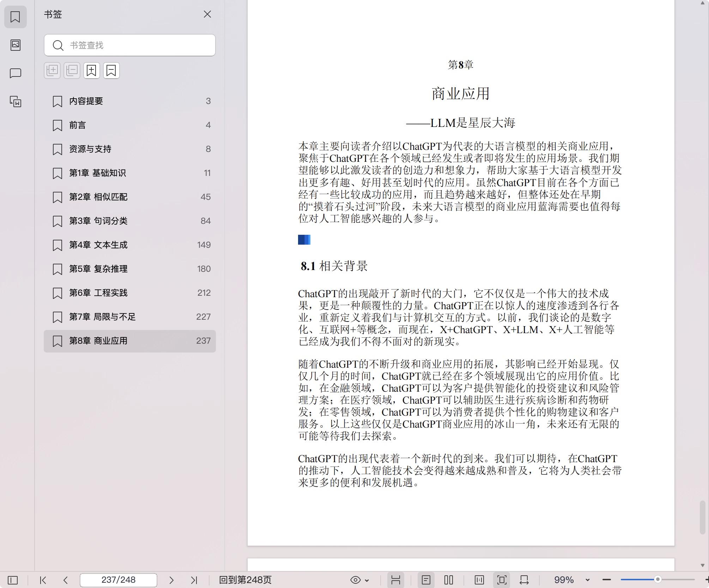709x588 pixels.
Task: Open the 第5章 复杂推理 bookmark
Action: pos(130,269)
